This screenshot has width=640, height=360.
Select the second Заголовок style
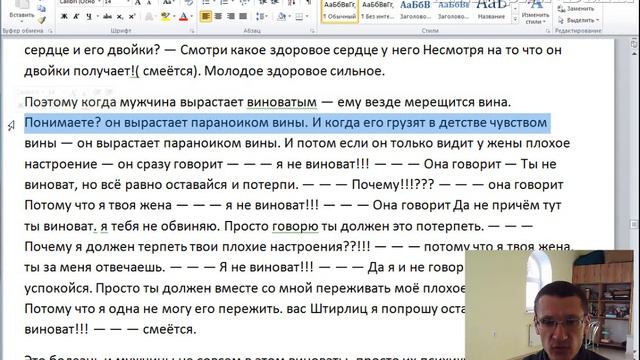pyautogui.click(x=453, y=11)
